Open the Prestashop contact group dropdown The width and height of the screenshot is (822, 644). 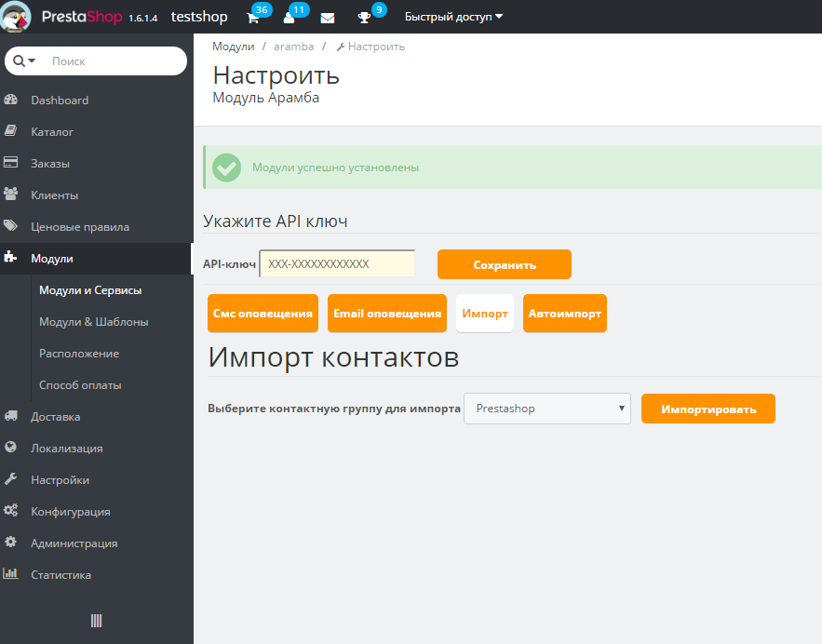(x=547, y=409)
